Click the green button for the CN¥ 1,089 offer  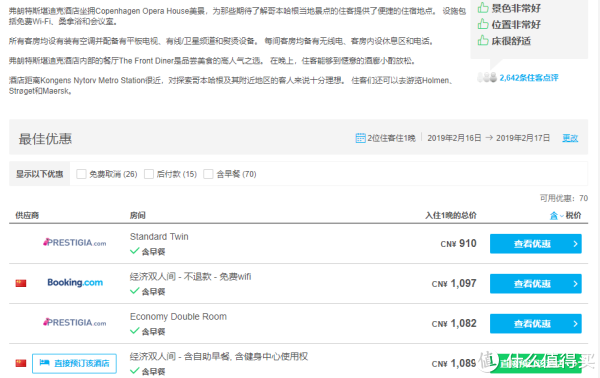point(536,363)
